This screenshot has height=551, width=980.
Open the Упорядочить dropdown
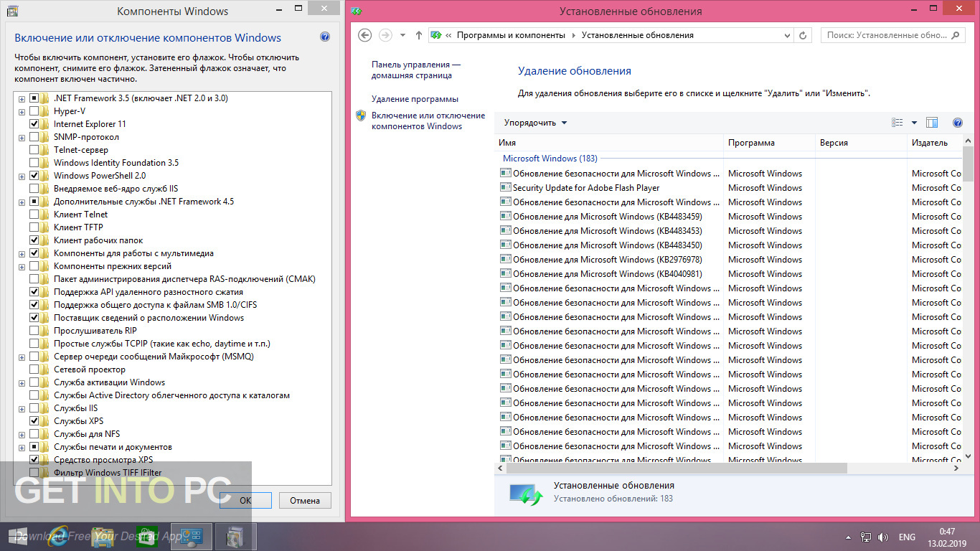point(535,123)
